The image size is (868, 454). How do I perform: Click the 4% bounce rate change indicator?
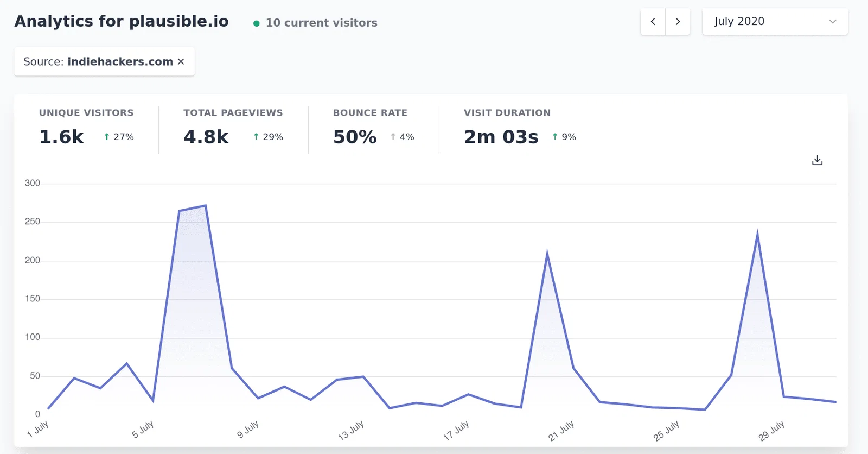coord(402,137)
